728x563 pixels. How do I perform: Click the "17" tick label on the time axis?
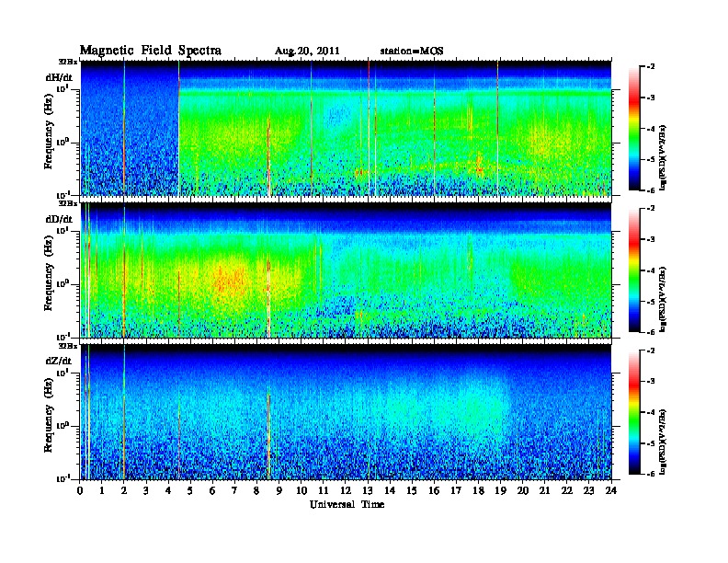point(456,491)
